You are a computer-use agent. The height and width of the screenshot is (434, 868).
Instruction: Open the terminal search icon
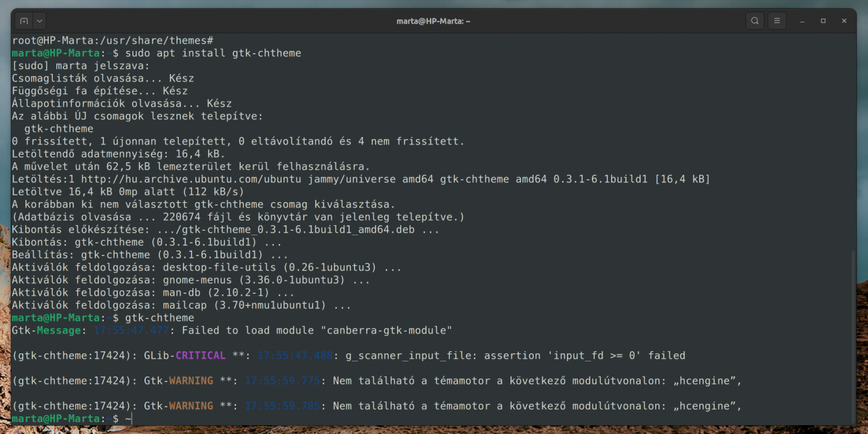755,21
